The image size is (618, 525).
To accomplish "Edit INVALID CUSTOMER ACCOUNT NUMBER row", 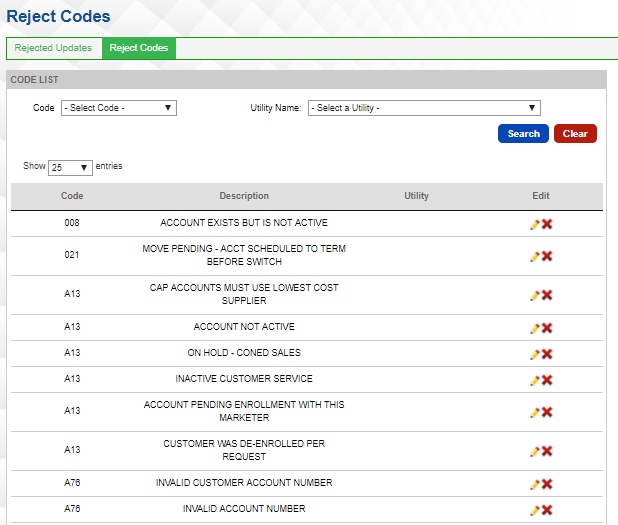I will pyautogui.click(x=534, y=484).
